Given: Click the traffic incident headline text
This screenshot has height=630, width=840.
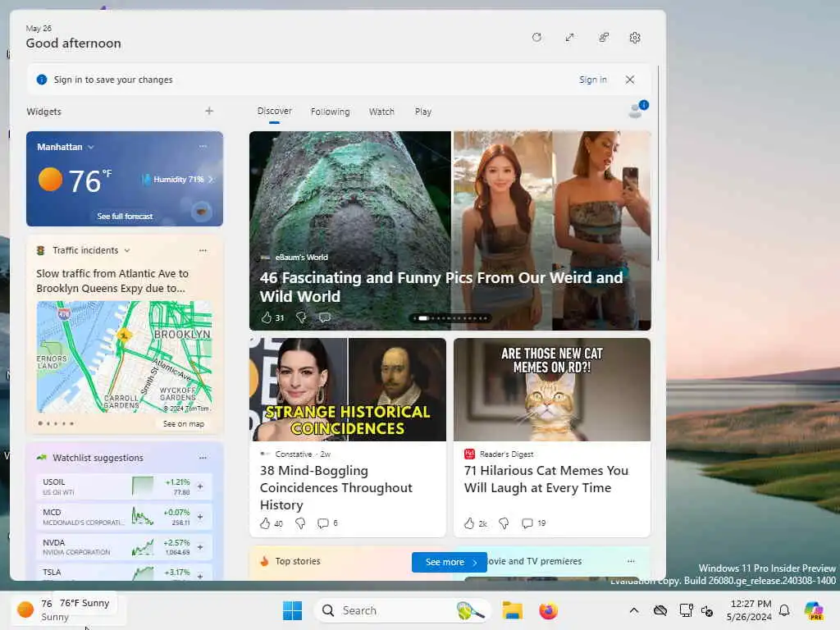Looking at the screenshot, I should click(x=112, y=281).
